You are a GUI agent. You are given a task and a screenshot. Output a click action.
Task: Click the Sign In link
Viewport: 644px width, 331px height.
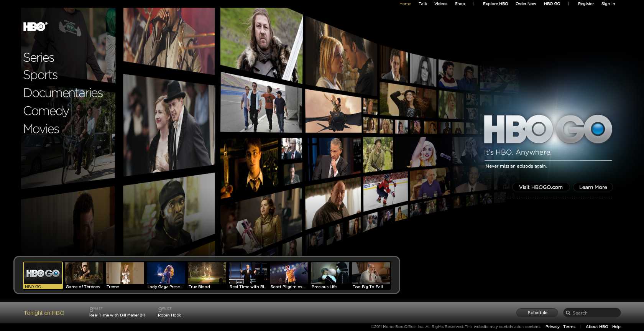pyautogui.click(x=608, y=4)
